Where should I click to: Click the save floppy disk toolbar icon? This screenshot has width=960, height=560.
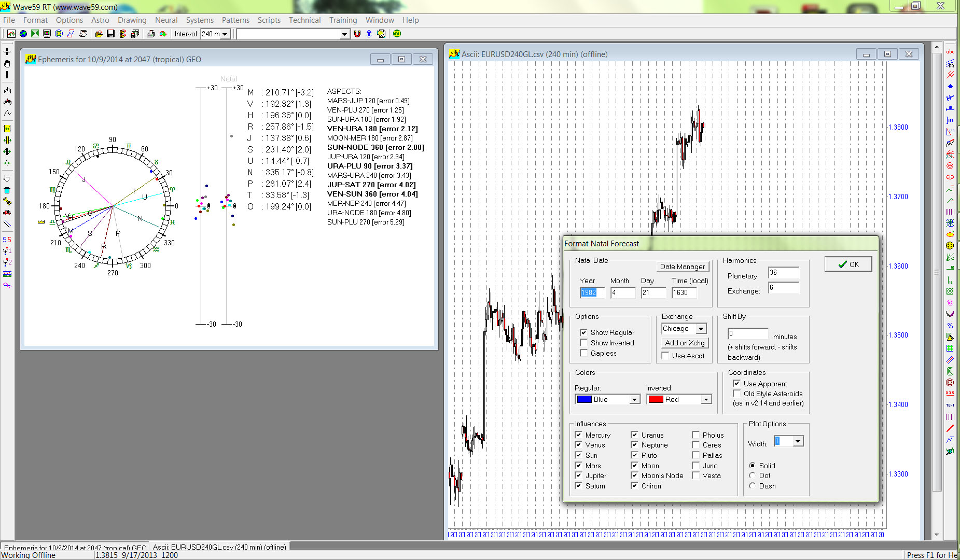(110, 34)
